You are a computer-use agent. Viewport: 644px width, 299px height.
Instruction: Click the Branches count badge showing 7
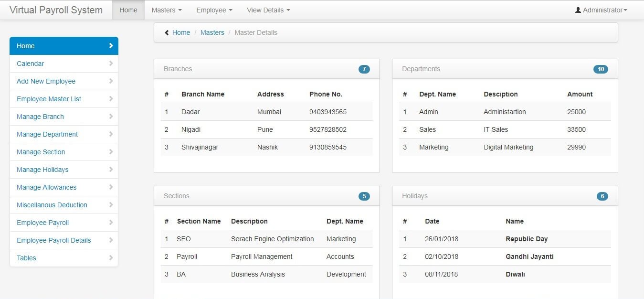tap(364, 69)
